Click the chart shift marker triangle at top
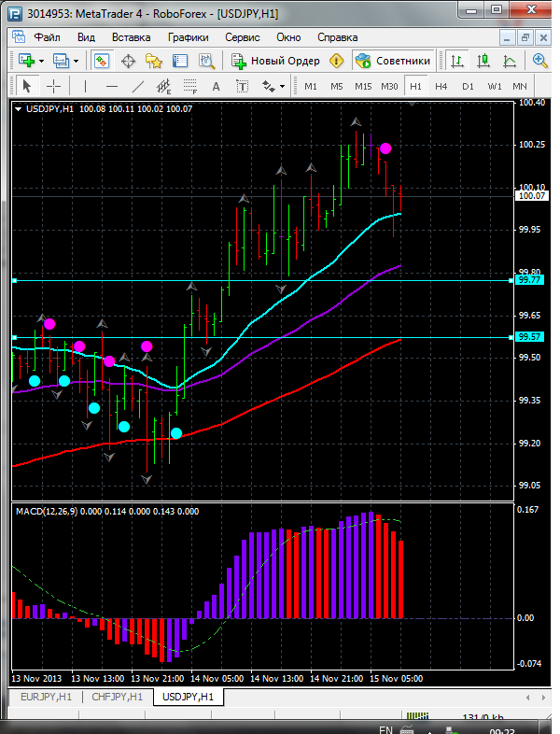This screenshot has width=560, height=734. 413,104
